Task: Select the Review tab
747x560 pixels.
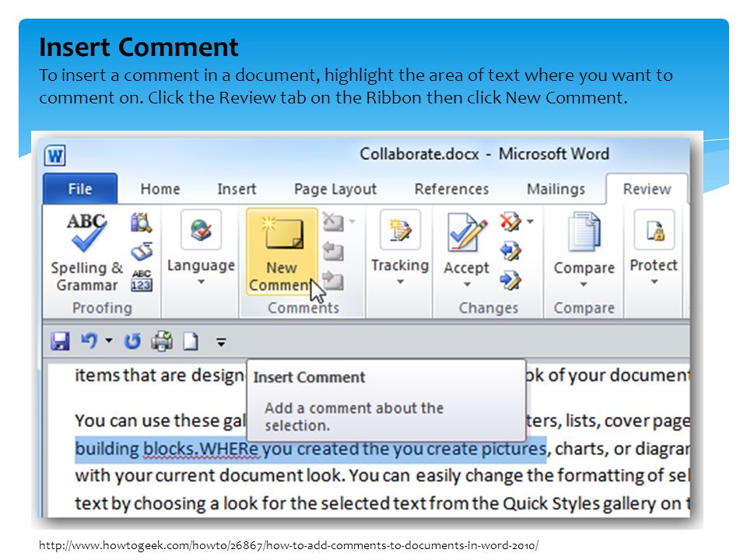Action: click(x=647, y=189)
